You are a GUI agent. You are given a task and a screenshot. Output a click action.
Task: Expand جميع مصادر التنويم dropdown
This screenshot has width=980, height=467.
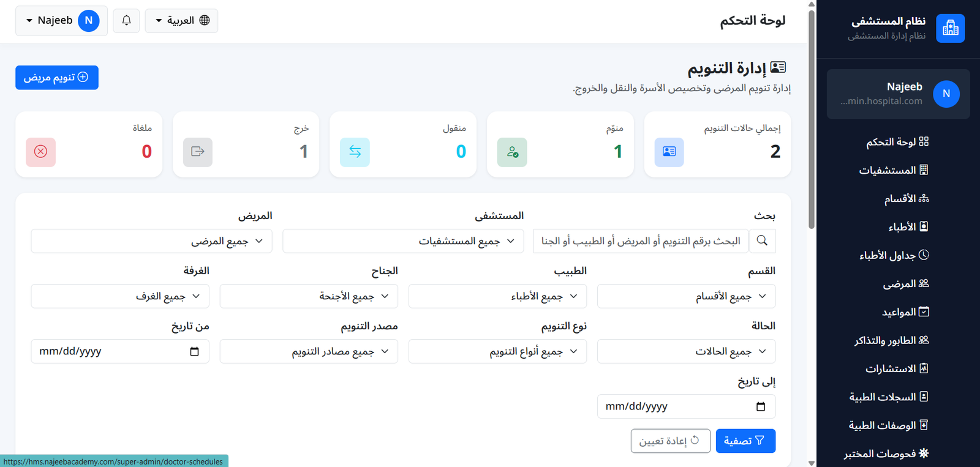(x=309, y=351)
